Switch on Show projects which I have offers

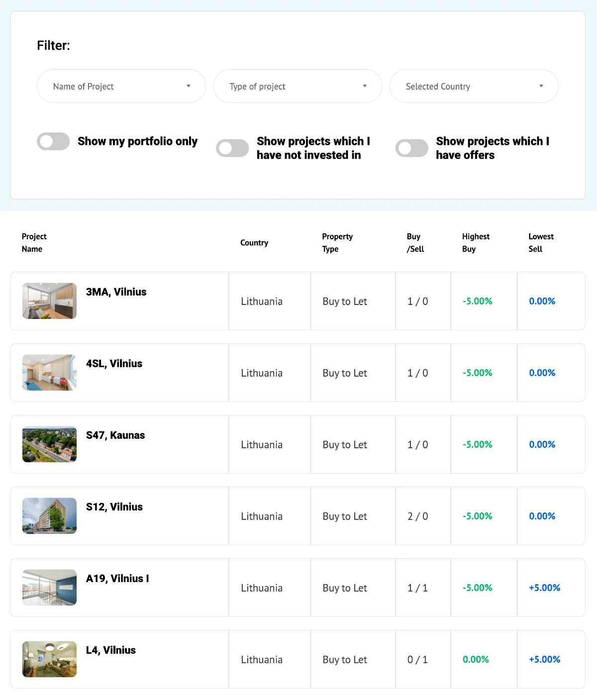tap(412, 148)
